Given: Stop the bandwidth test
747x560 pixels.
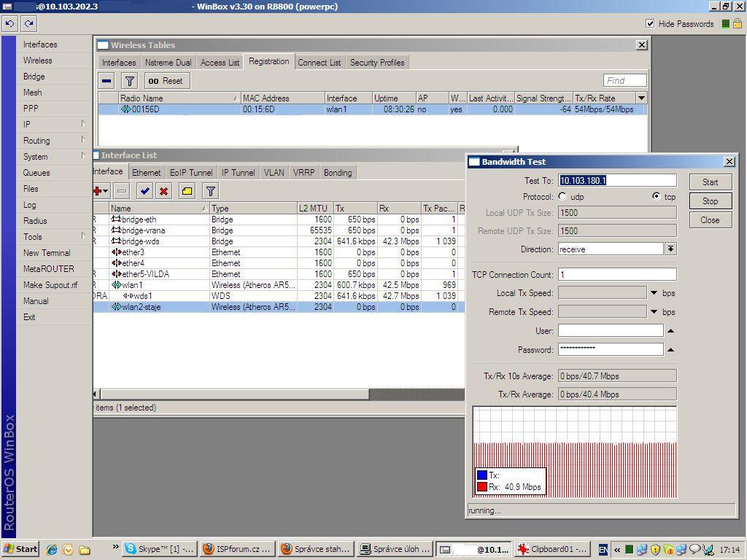Looking at the screenshot, I should (710, 201).
